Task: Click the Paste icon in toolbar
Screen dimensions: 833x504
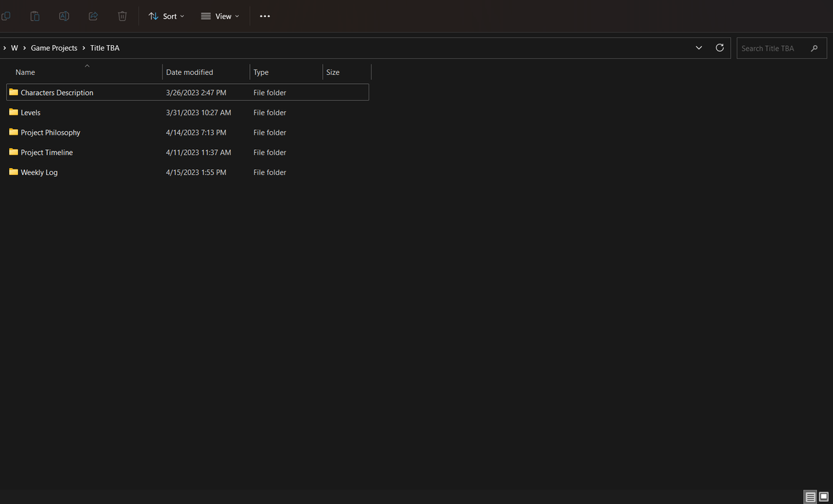Action: tap(35, 16)
